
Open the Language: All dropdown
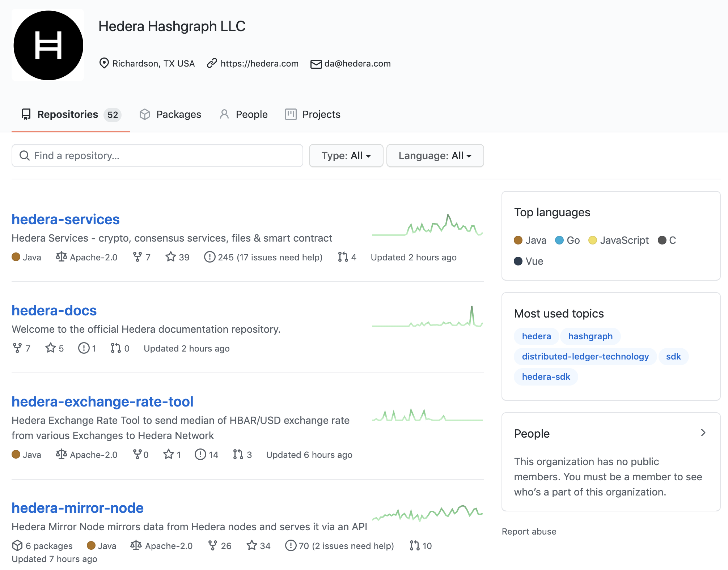click(435, 156)
